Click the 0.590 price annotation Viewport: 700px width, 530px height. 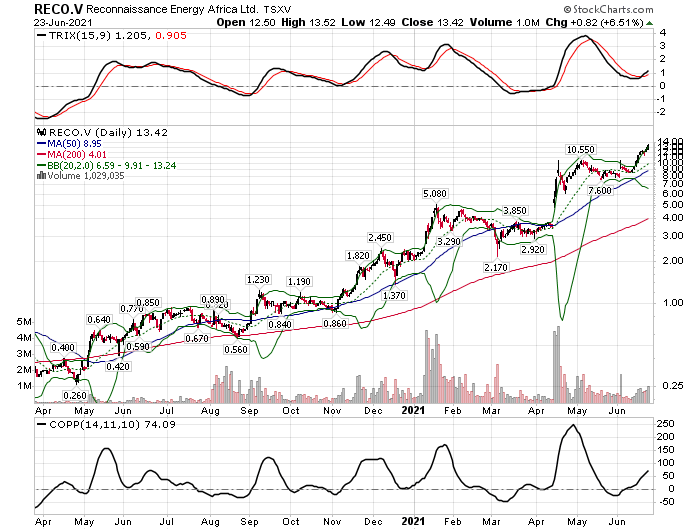138,347
